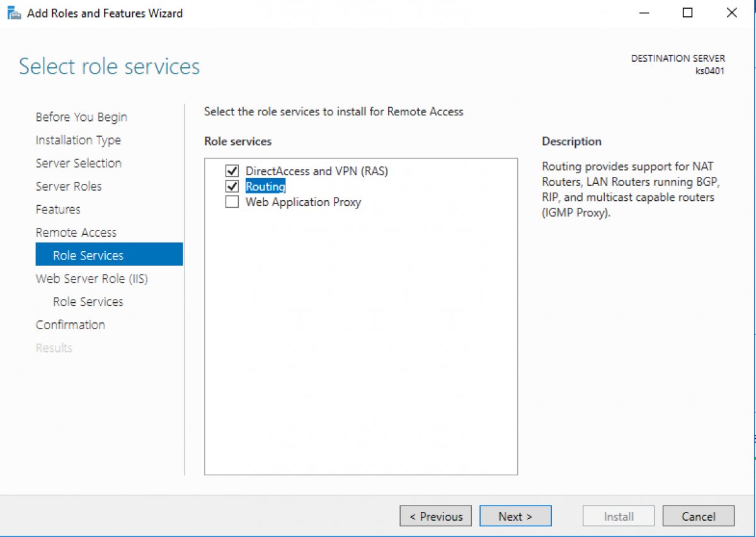Image resolution: width=756 pixels, height=537 pixels.
Task: Uncheck the Routing role service
Action: [x=232, y=186]
